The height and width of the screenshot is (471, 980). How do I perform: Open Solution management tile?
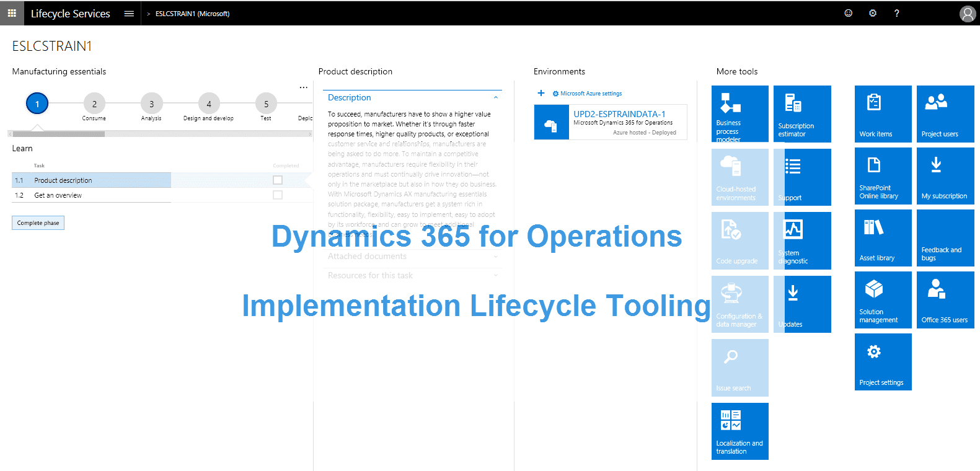coord(883,300)
